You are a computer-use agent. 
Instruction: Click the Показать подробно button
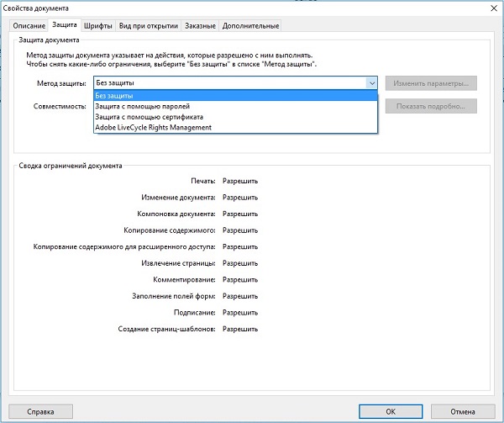pyautogui.click(x=431, y=106)
